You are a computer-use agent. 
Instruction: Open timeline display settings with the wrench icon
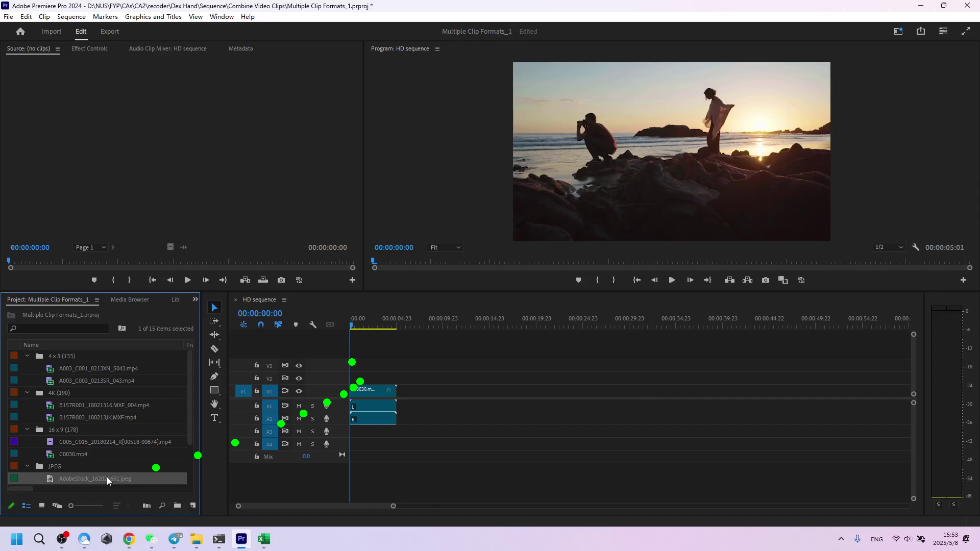tap(313, 324)
